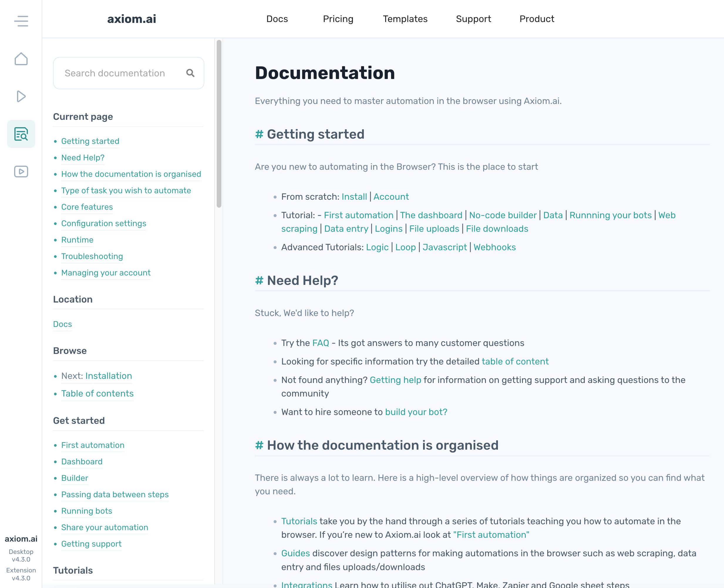The height and width of the screenshot is (588, 724).
Task: Click the Account link in From scratch
Action: point(391,197)
